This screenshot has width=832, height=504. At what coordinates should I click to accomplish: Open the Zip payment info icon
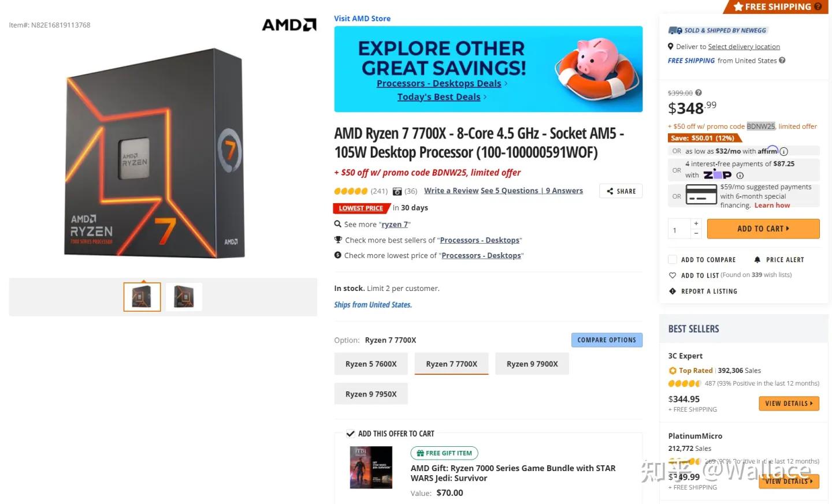pyautogui.click(x=740, y=176)
